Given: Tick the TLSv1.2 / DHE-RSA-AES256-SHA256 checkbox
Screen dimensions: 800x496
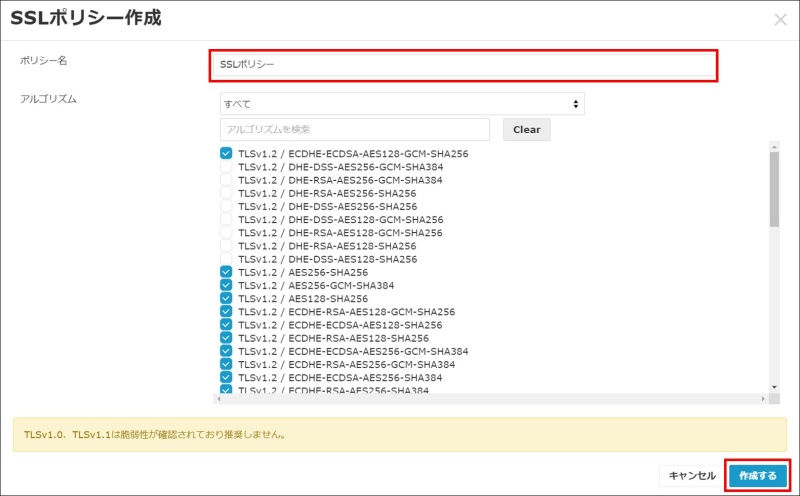Looking at the screenshot, I should pos(226,193).
